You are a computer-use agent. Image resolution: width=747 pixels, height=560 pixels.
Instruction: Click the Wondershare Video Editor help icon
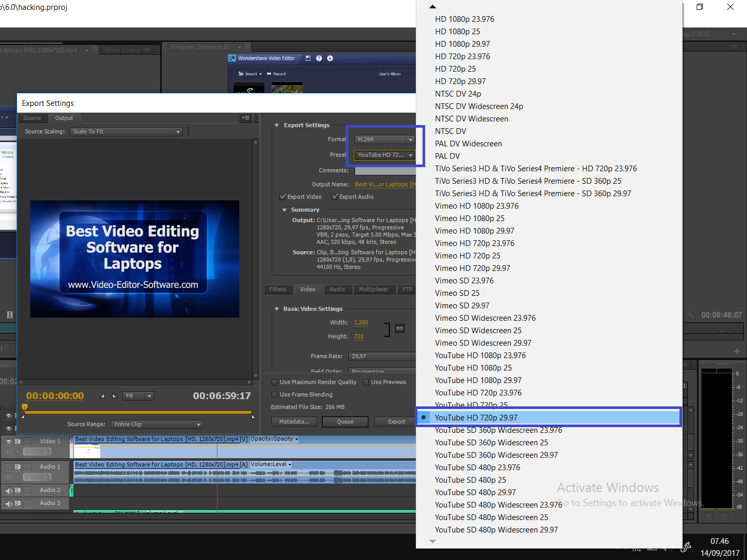coord(319,58)
